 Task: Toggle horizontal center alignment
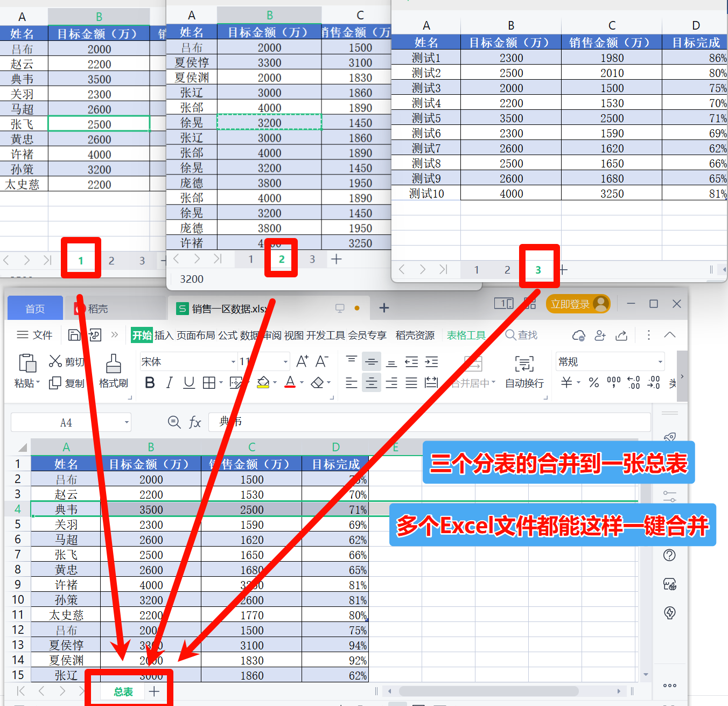coord(371,383)
